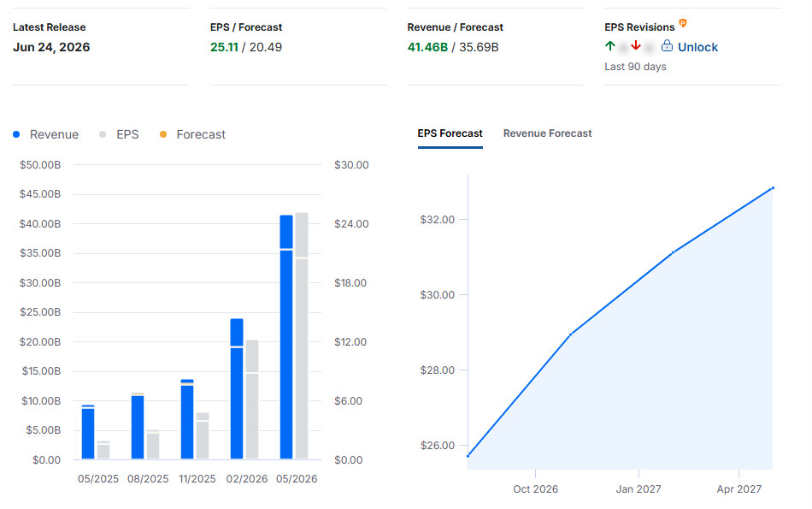Click the first data point on EPS forecast line
Viewport: 812px width, 509px height.
click(x=468, y=456)
